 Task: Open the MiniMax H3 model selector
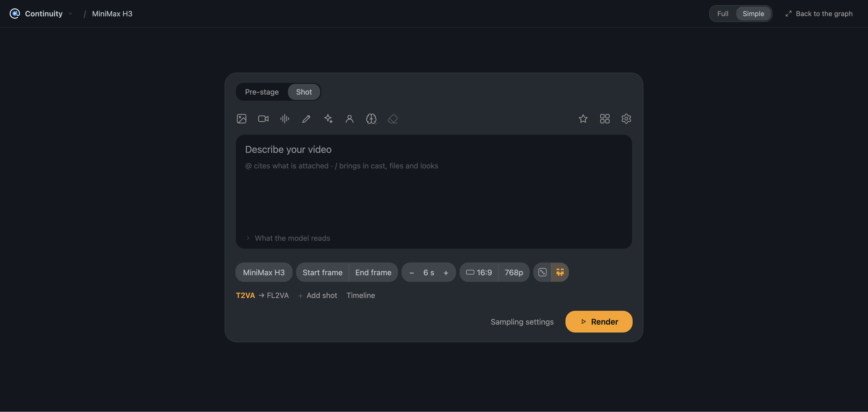pyautogui.click(x=264, y=272)
